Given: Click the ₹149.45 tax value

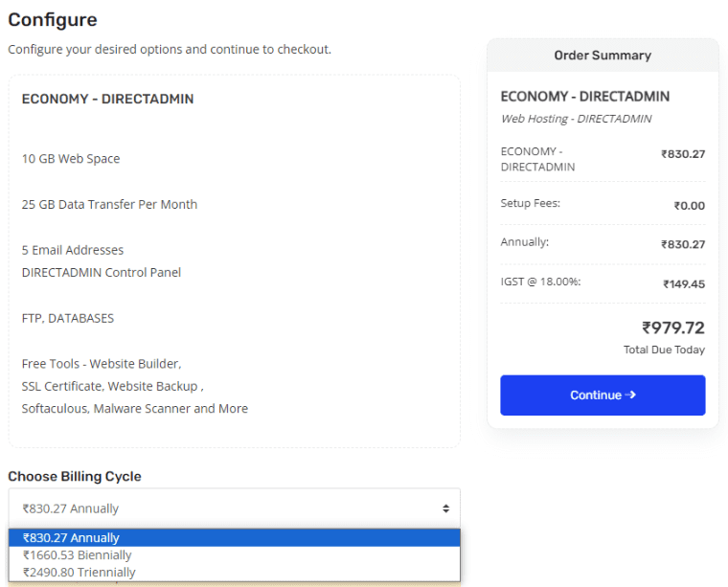Looking at the screenshot, I should tap(684, 284).
